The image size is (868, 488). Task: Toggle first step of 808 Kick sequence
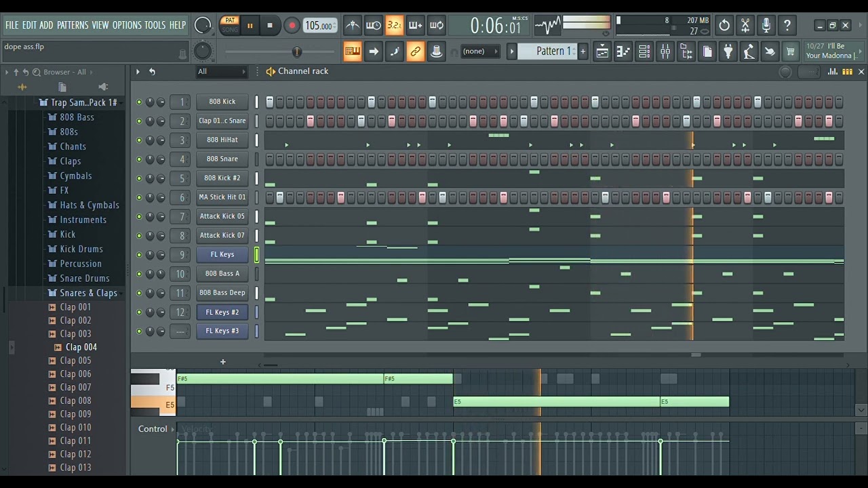(270, 102)
